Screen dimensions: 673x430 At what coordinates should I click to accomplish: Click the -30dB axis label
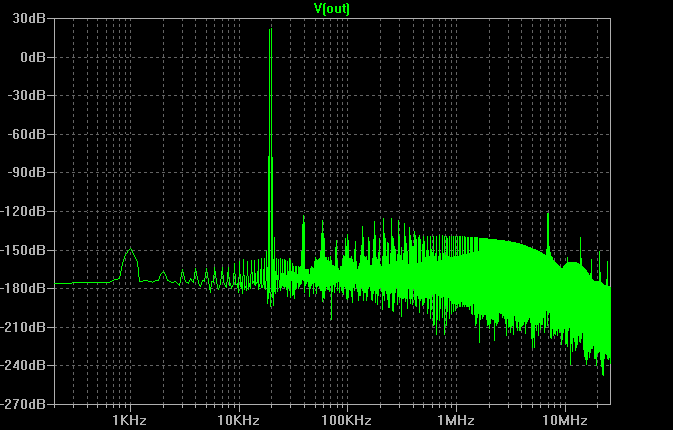coord(27,95)
